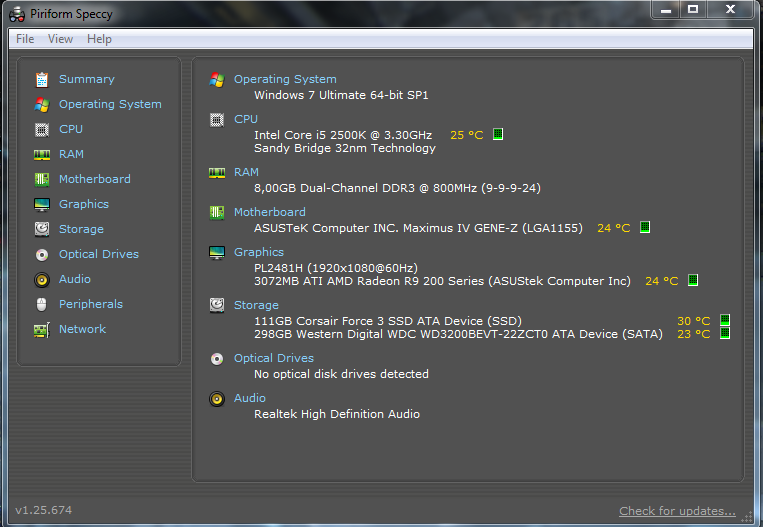
Task: Click the green indicator next to Corsair SSD 30 °C
Action: [x=725, y=320]
